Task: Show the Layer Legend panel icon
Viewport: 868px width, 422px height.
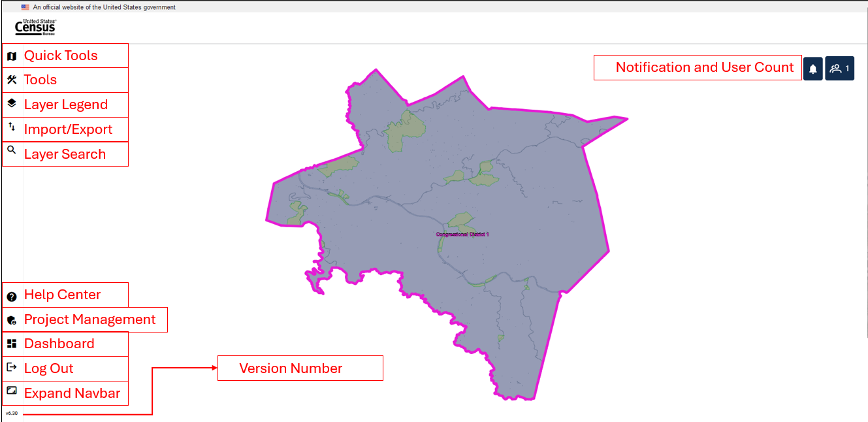Action: click(x=11, y=104)
